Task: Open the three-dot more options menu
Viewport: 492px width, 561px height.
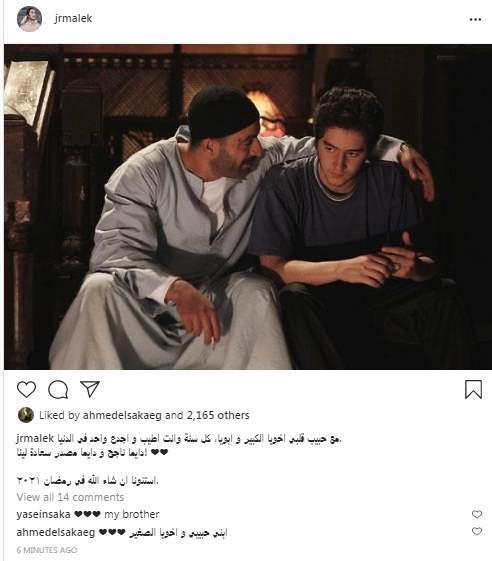Action: tap(475, 19)
